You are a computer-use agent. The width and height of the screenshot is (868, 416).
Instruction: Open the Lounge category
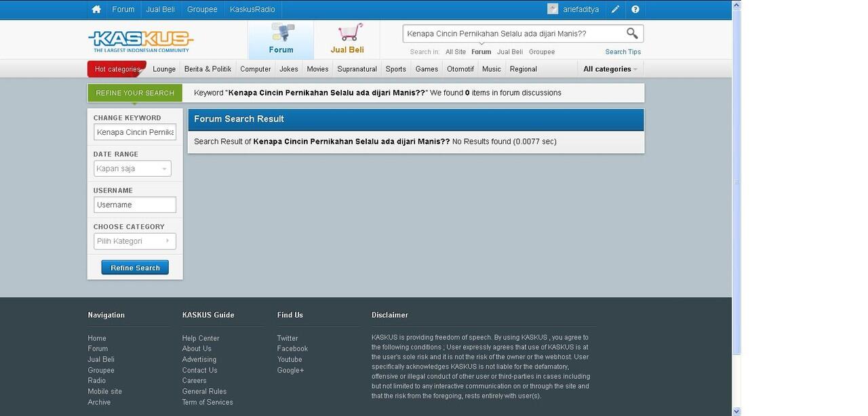coord(164,69)
